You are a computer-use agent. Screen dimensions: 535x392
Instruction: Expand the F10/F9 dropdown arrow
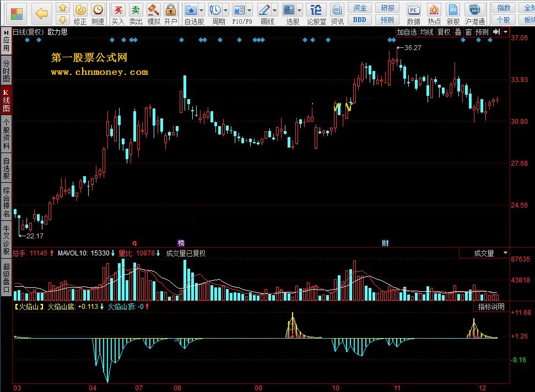pyautogui.click(x=250, y=10)
